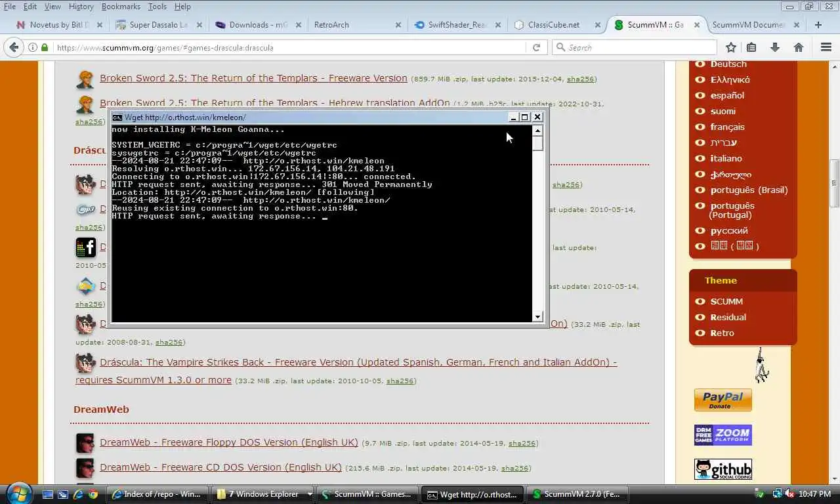Image resolution: width=840 pixels, height=504 pixels.
Task: Open the History menu
Action: 81,7
